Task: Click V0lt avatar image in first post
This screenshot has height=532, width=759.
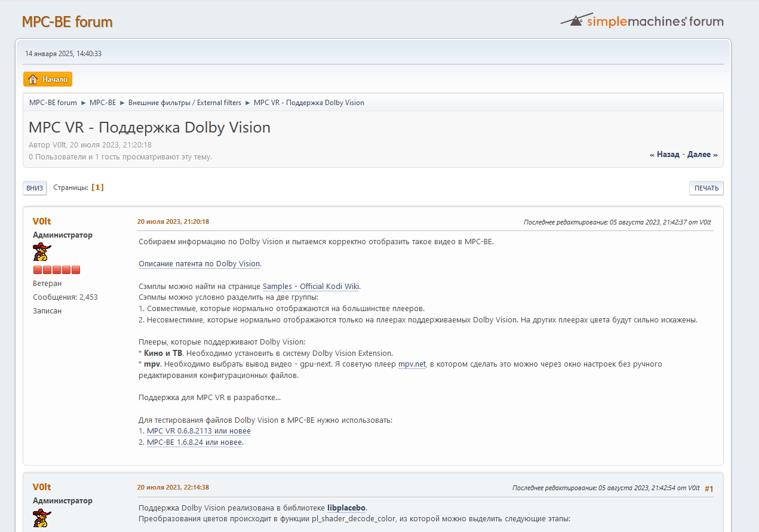Action: tap(42, 252)
